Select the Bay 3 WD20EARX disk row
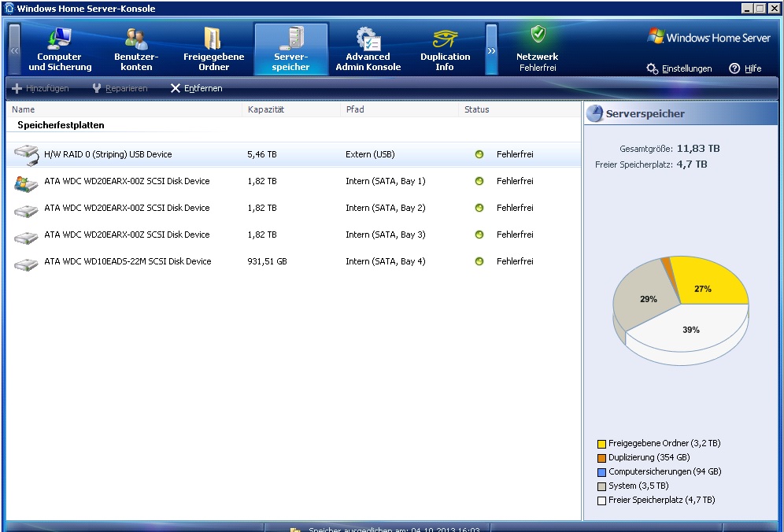The height and width of the screenshot is (532, 784). coord(128,235)
